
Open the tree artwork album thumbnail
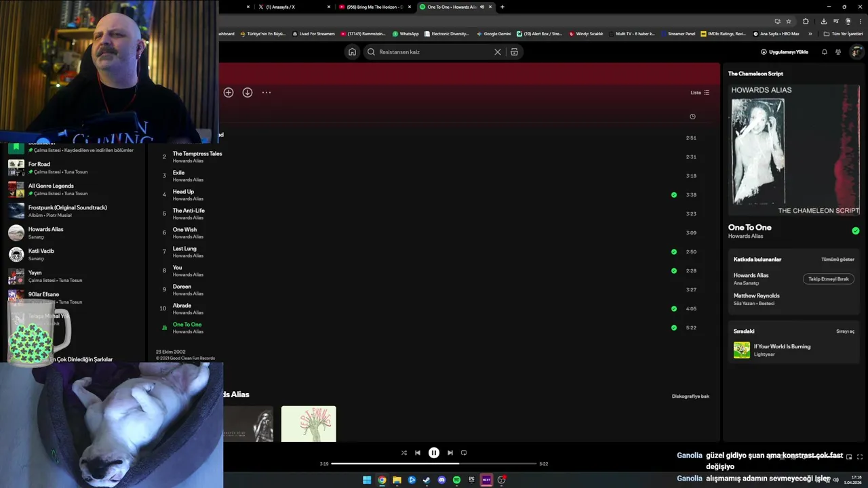[309, 424]
